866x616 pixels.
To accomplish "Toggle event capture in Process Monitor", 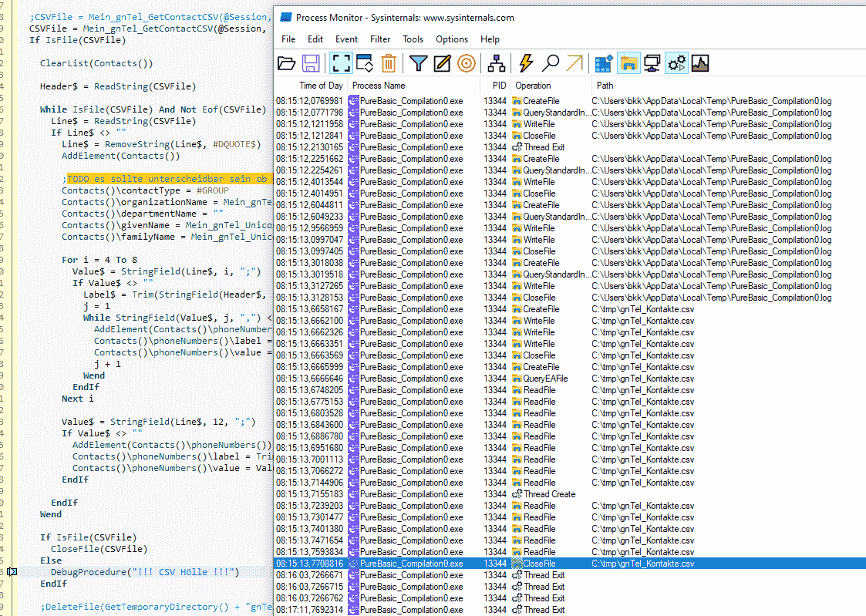I will click(x=342, y=63).
